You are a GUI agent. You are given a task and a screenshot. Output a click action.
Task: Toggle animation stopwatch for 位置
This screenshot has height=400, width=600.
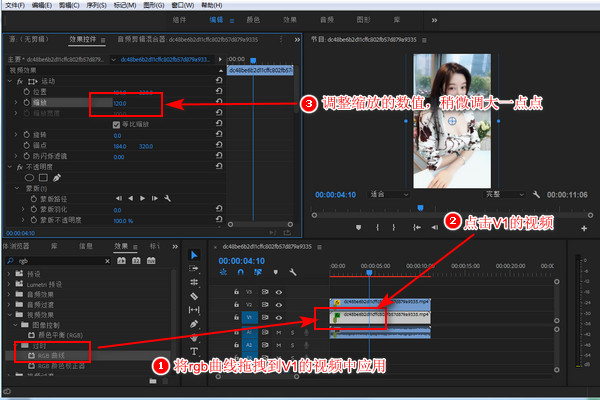(26, 91)
